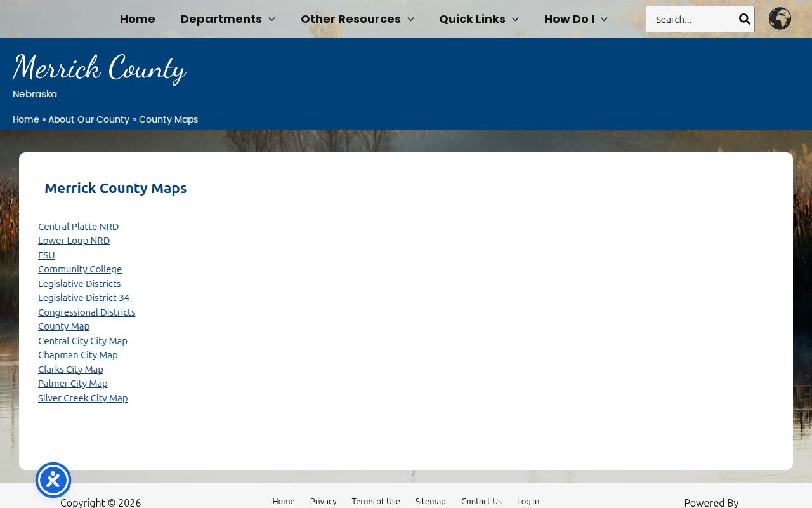Screen dimensions: 812x508
Task: Click the footer Terms of Use link
Action: click(x=376, y=501)
